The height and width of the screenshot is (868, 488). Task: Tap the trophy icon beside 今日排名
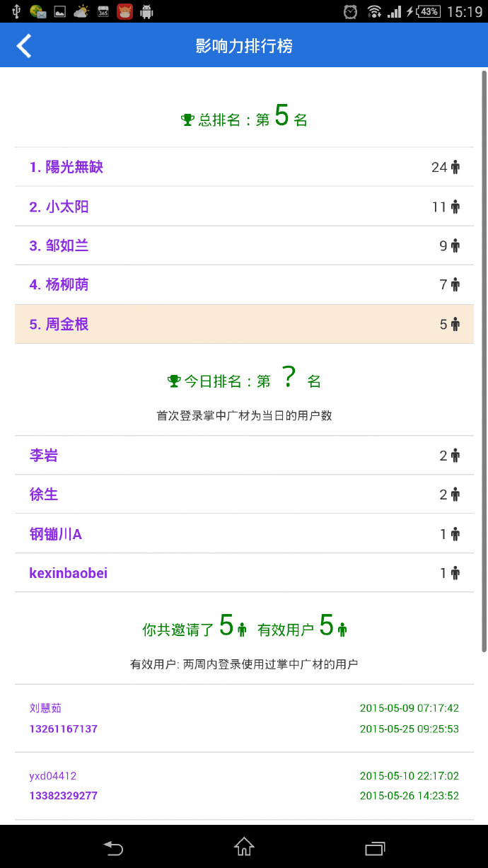click(x=174, y=381)
